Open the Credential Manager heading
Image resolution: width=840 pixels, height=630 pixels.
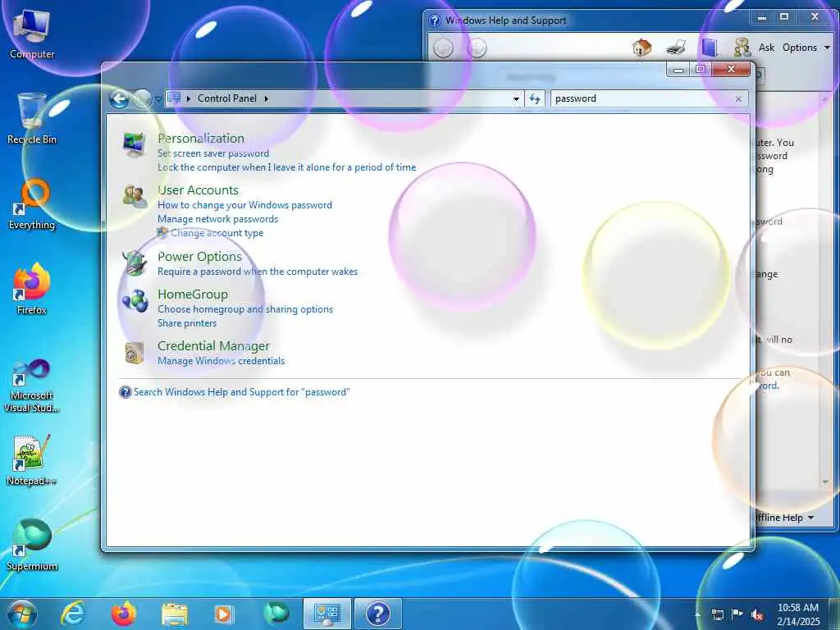tap(214, 346)
